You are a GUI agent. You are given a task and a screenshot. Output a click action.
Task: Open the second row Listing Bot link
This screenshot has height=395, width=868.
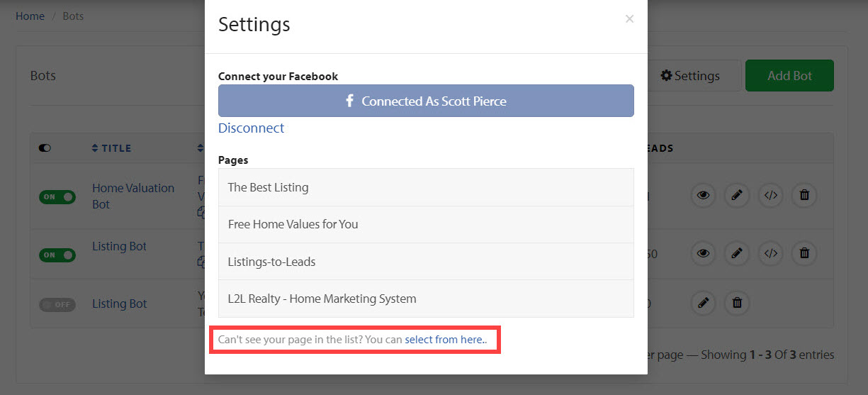pyautogui.click(x=119, y=246)
